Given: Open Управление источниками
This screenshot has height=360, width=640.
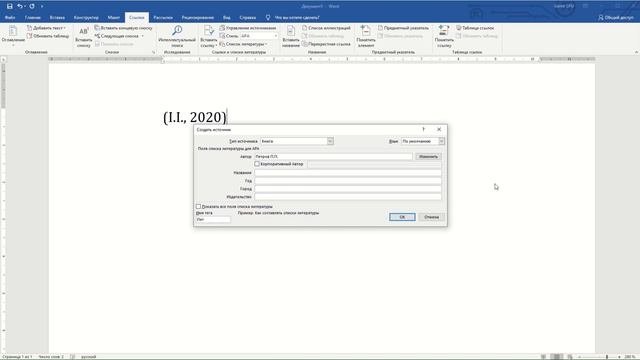Looking at the screenshot, I should click(x=248, y=28).
